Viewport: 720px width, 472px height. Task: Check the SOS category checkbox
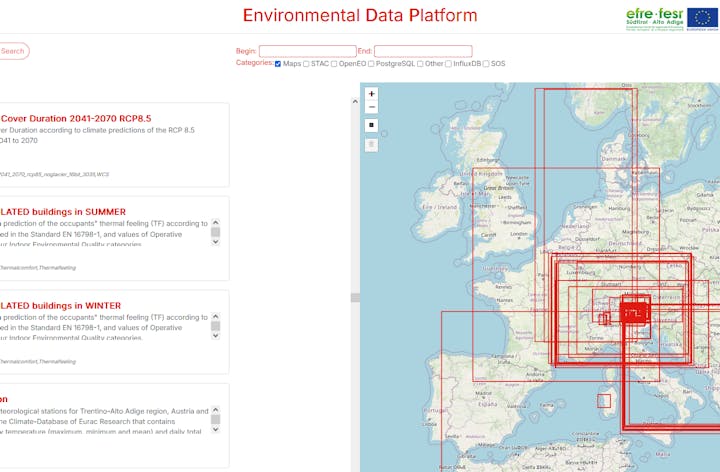coord(486,64)
